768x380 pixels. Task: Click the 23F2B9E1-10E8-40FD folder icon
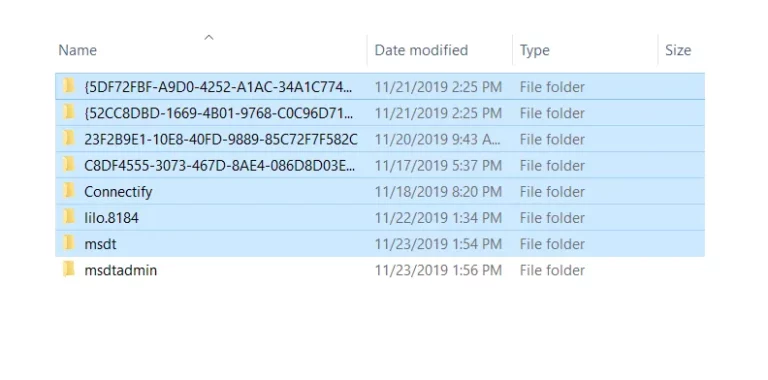(69, 139)
